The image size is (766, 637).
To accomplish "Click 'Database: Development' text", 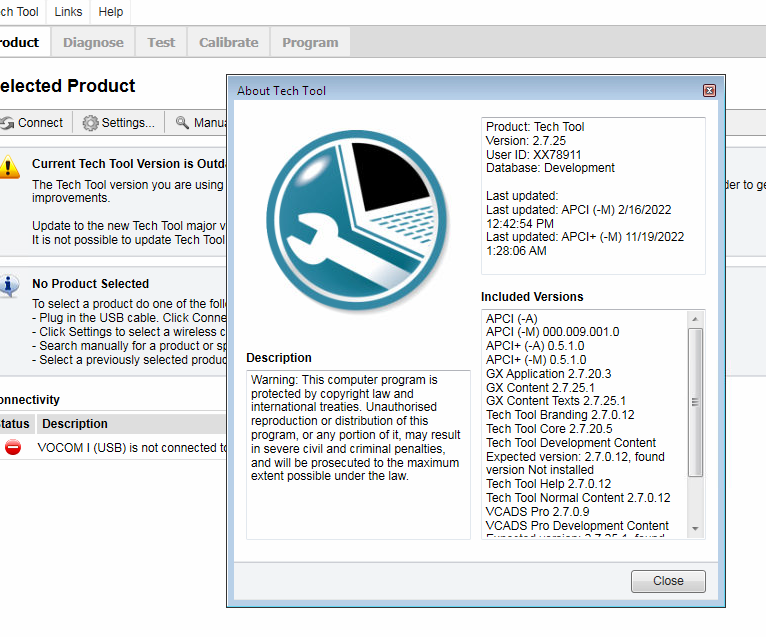I will 550,168.
